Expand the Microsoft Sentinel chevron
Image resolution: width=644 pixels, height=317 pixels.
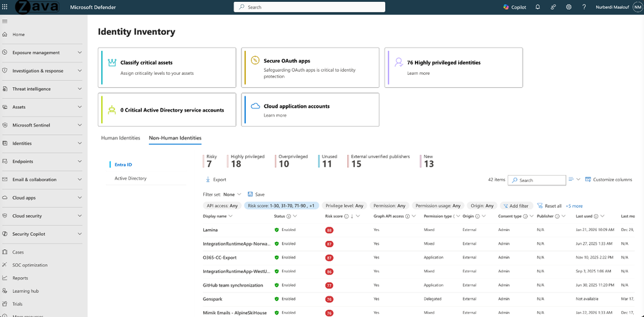[79, 125]
